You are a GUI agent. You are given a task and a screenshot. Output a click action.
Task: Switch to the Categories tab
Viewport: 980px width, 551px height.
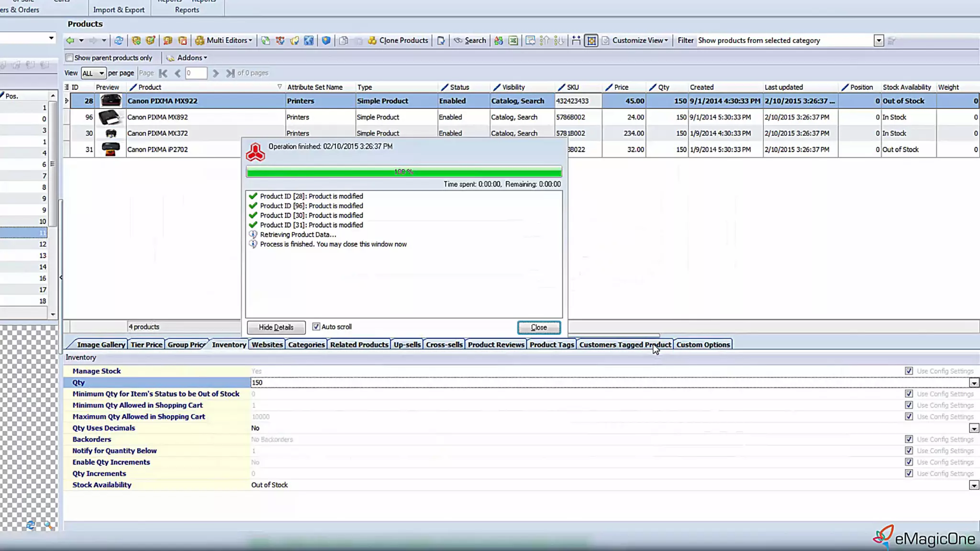click(306, 344)
